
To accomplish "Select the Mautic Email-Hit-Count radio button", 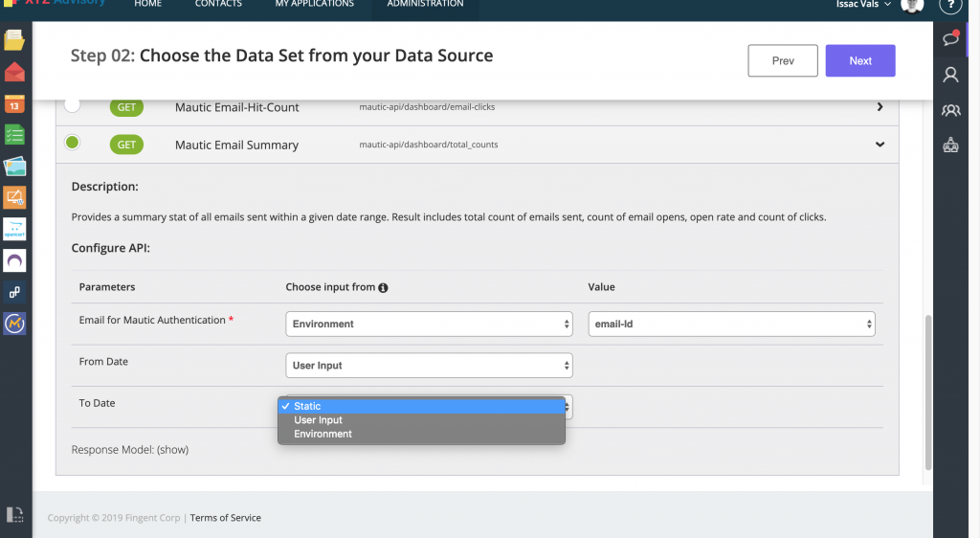I will (73, 104).
